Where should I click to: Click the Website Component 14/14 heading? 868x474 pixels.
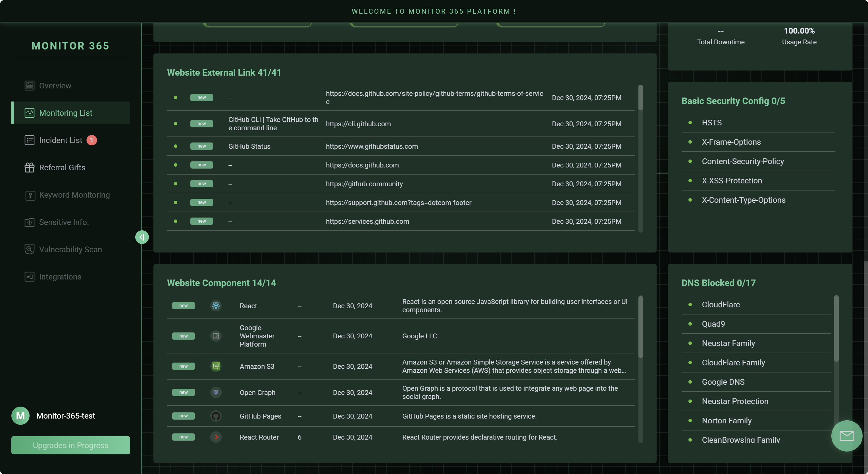(x=221, y=283)
